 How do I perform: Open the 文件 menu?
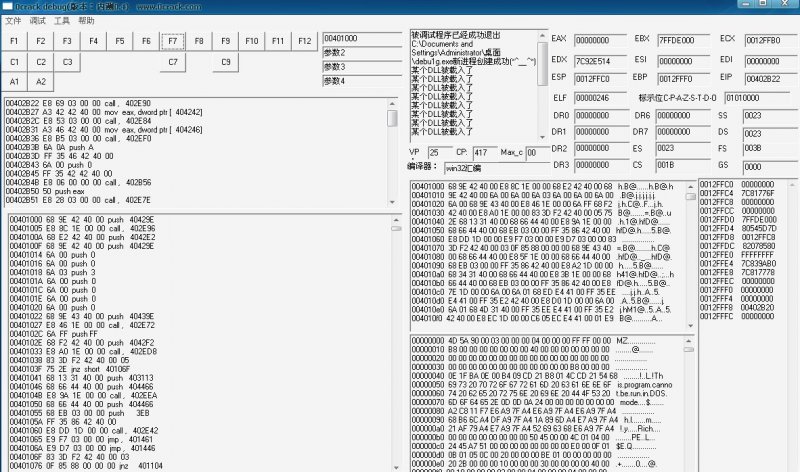(13, 21)
